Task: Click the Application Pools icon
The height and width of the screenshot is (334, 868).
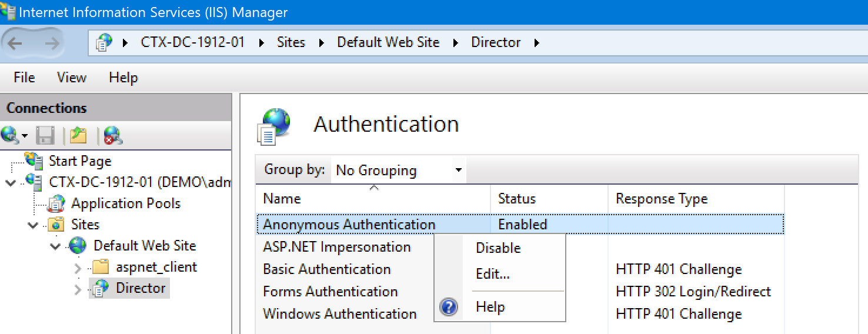Action: pyautogui.click(x=56, y=203)
